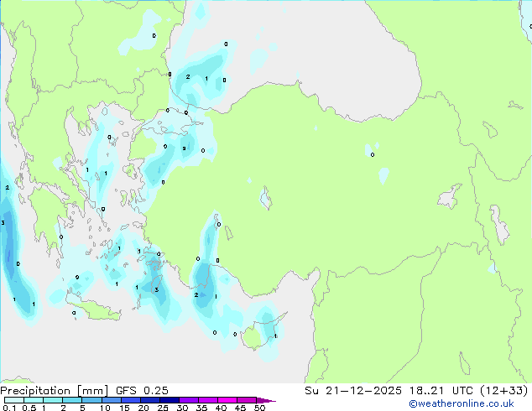Click the 0.1 mm palest legend swatch
This screenshot has width=532, height=411.
[x=14, y=400]
